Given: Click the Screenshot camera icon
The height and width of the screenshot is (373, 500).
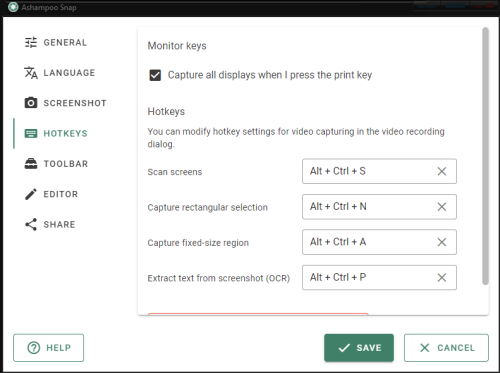Looking at the screenshot, I should pos(31,103).
